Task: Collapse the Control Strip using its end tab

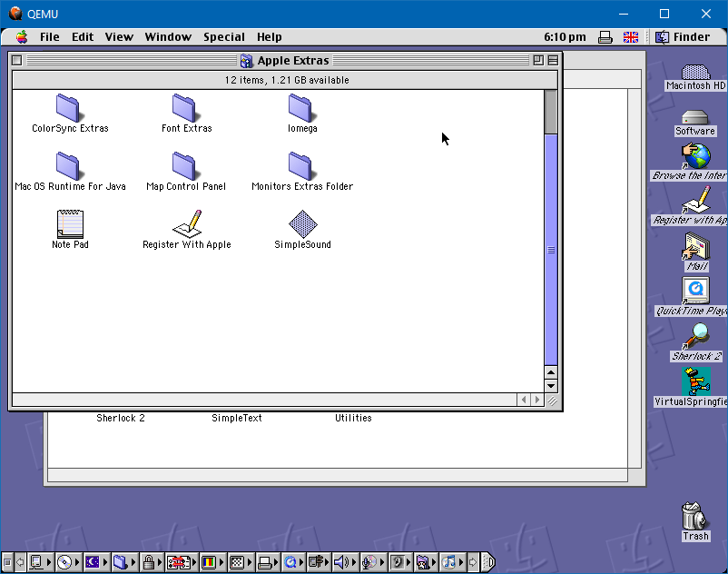Action: tap(487, 562)
